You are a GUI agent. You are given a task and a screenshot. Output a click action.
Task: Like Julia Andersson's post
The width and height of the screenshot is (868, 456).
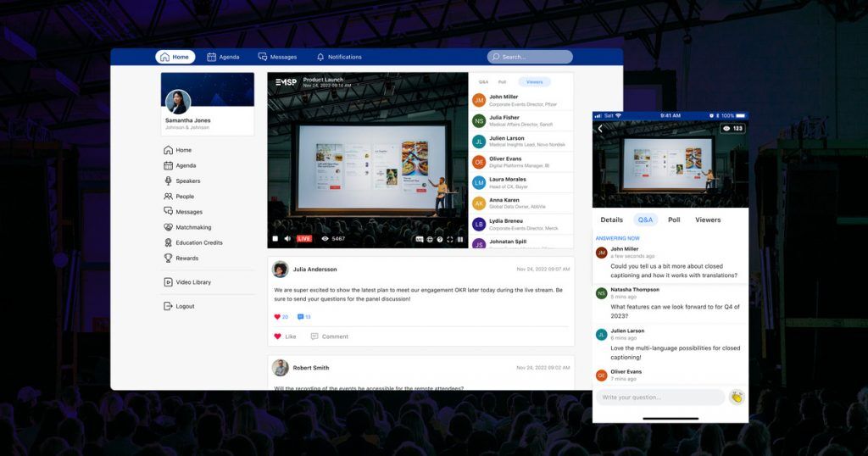click(x=285, y=336)
